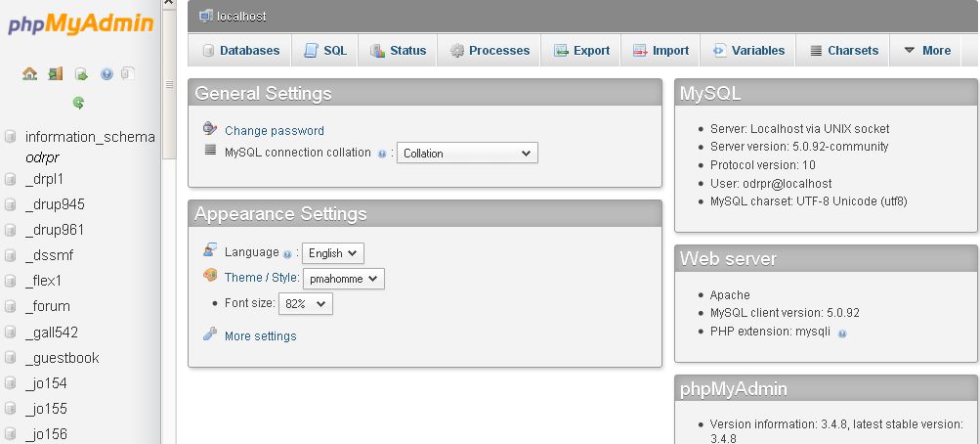The height and width of the screenshot is (444, 980).
Task: Click help icon beside PHP extension mysqli
Action: (842, 333)
